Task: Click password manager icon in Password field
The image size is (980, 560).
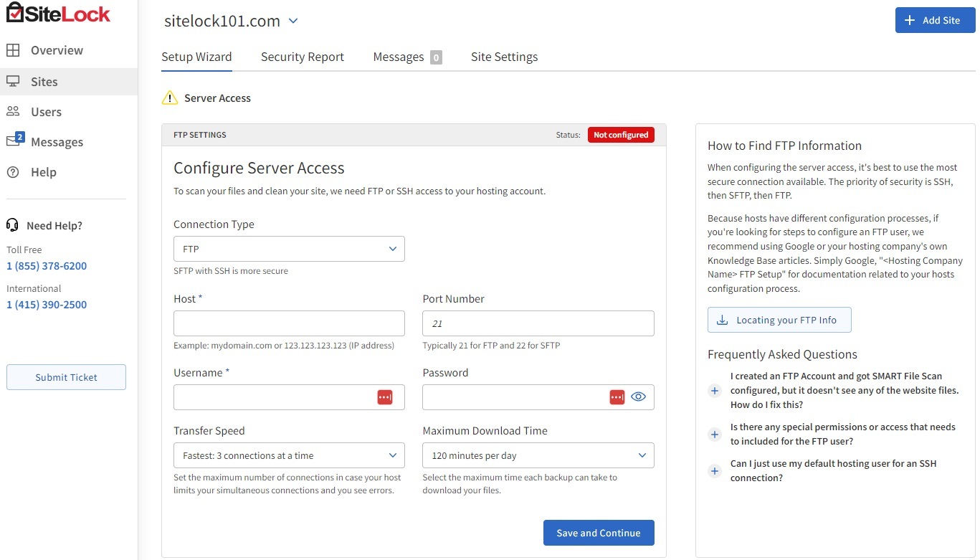Action: click(617, 397)
